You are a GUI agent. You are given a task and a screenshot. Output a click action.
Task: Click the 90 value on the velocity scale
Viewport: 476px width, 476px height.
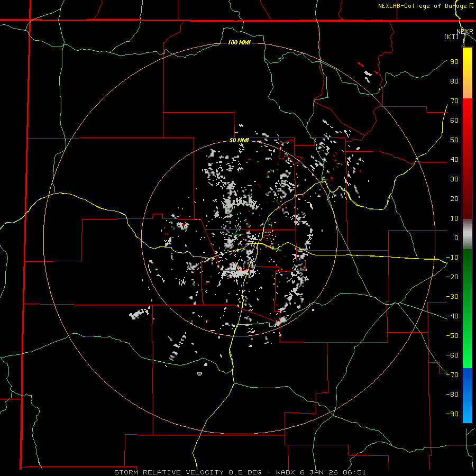point(454,62)
